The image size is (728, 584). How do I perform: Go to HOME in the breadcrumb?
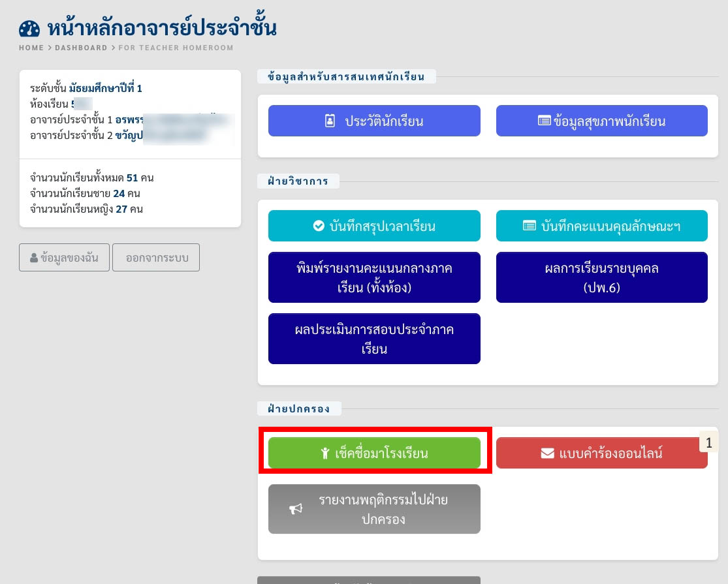(31, 48)
